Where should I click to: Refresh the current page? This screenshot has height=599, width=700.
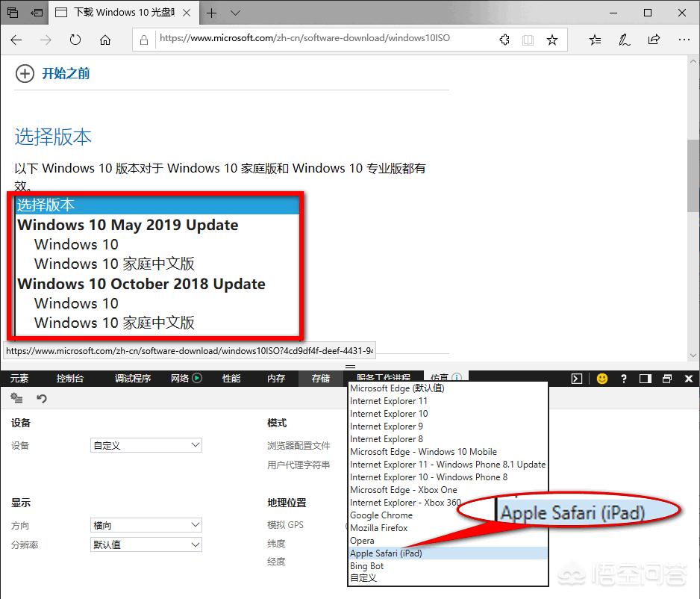75,40
